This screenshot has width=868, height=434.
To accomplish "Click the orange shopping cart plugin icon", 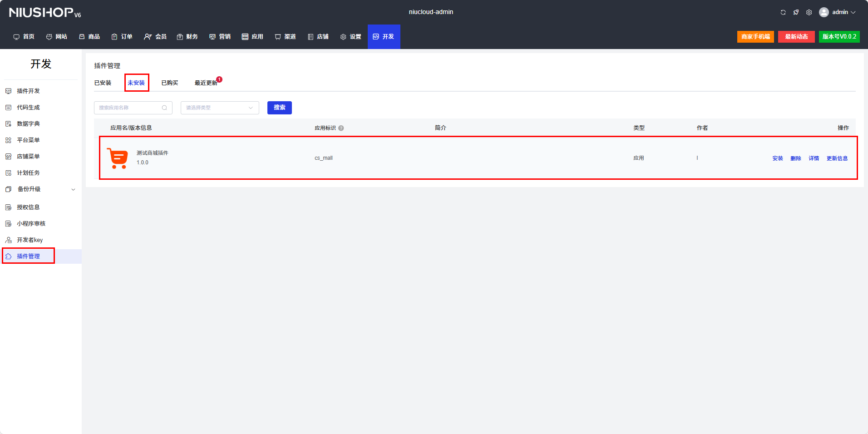I will pyautogui.click(x=118, y=158).
